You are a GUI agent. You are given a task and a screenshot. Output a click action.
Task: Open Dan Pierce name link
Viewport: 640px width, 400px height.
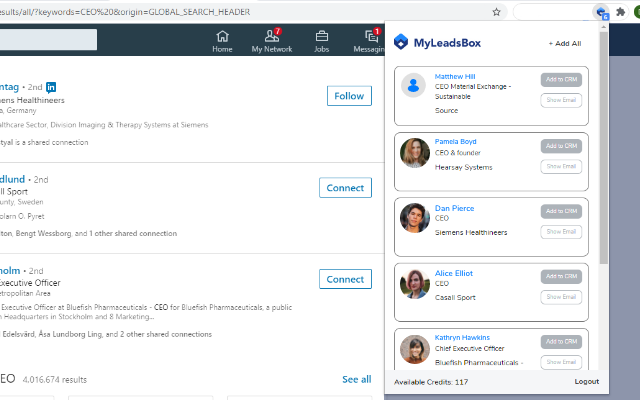(x=454, y=208)
